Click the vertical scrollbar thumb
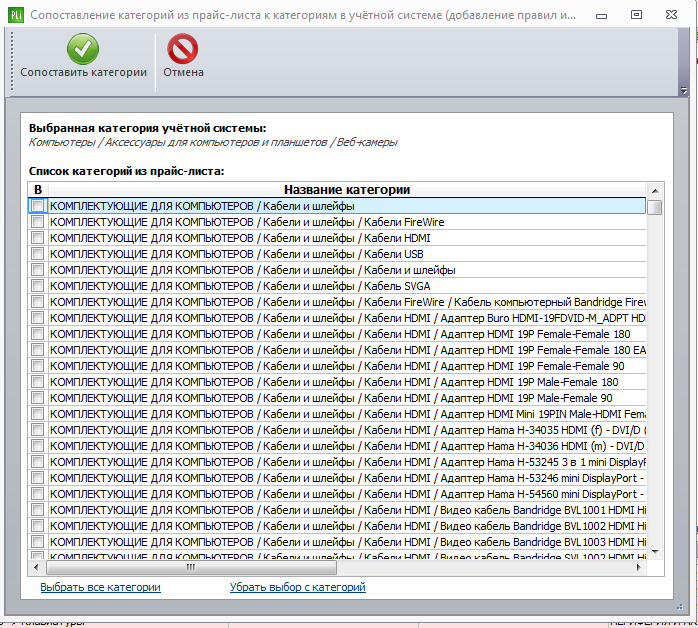 (x=655, y=207)
